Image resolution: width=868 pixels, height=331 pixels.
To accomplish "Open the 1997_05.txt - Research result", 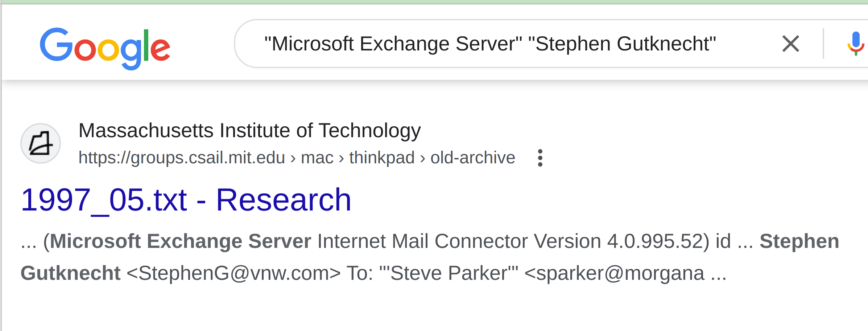I will pos(186,200).
